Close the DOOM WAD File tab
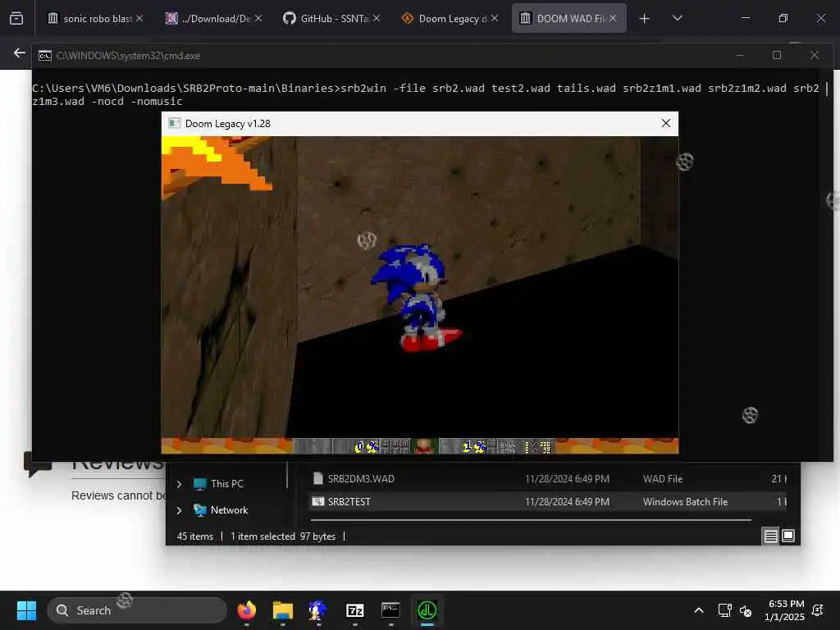Screen dimensions: 840x630 point(613,18)
